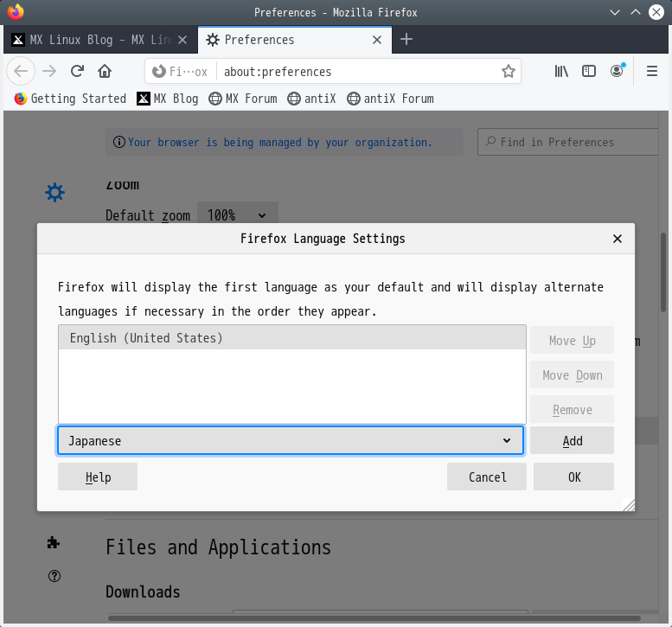Viewport: 672px width, 627px height.
Task: Select the General gear category icon
Action: (54, 193)
